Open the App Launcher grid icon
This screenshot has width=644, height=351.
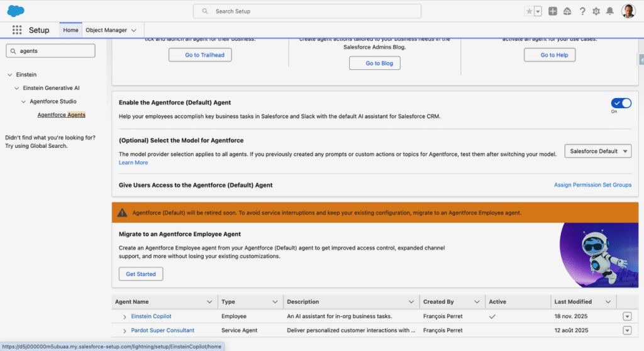pyautogui.click(x=17, y=30)
